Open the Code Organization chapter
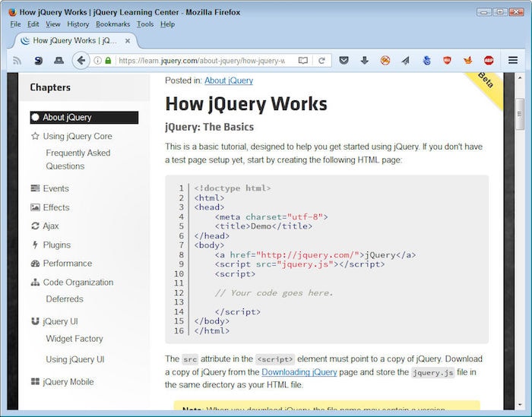 (x=78, y=283)
